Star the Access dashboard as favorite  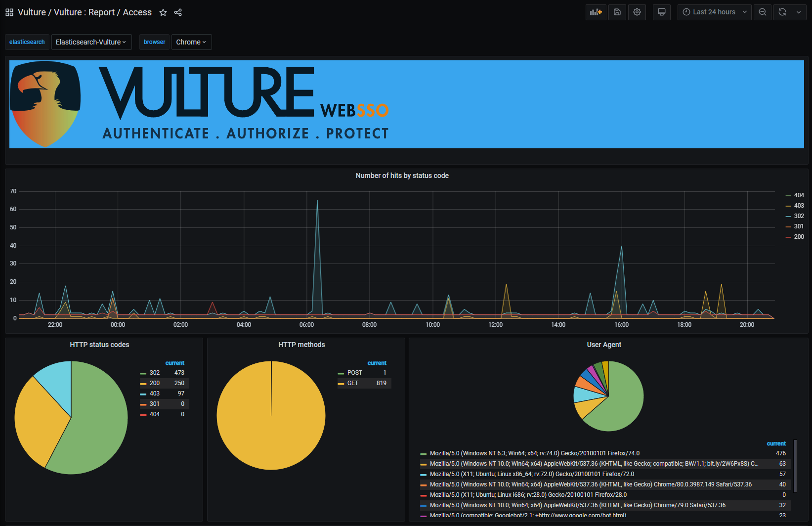(x=163, y=12)
